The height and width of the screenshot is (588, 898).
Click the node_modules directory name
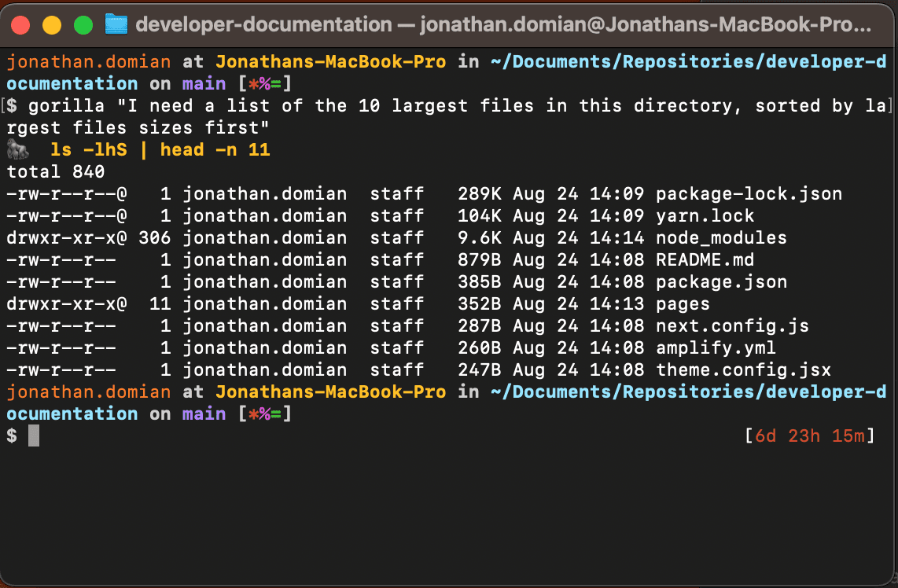[x=721, y=237]
